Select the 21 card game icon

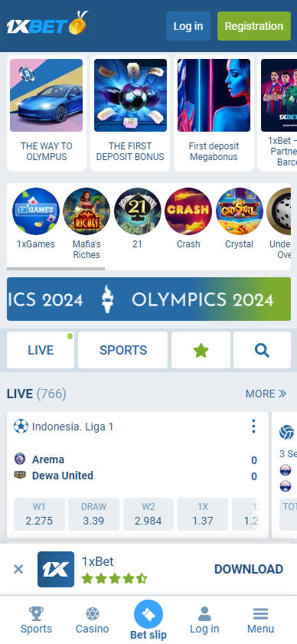[x=137, y=211]
